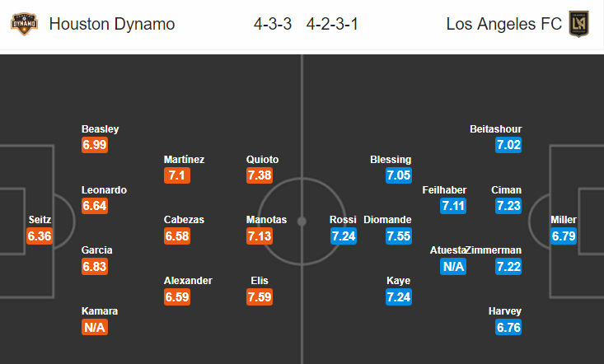
Task: Click Zimmerman's 7.22 rating badge
Action: click(x=508, y=266)
